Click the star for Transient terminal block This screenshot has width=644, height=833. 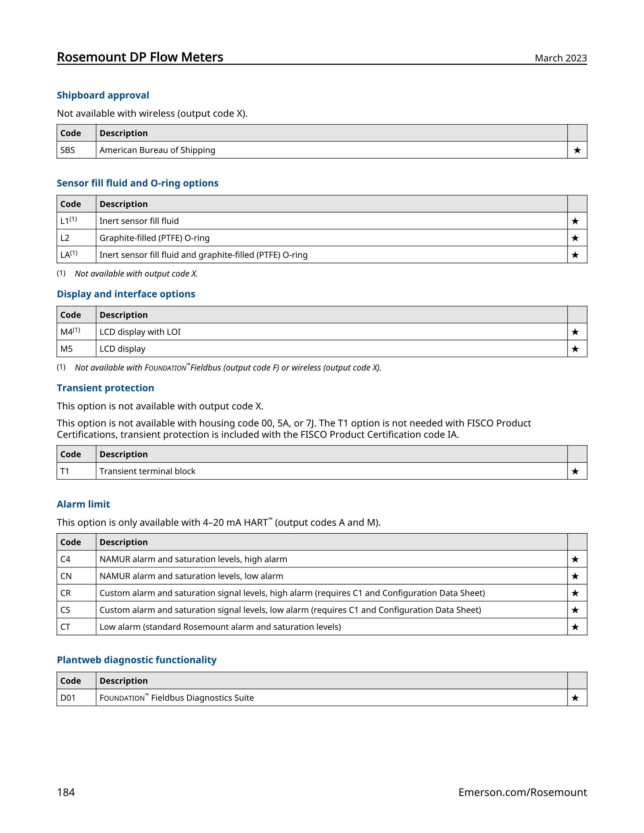[x=575, y=472]
